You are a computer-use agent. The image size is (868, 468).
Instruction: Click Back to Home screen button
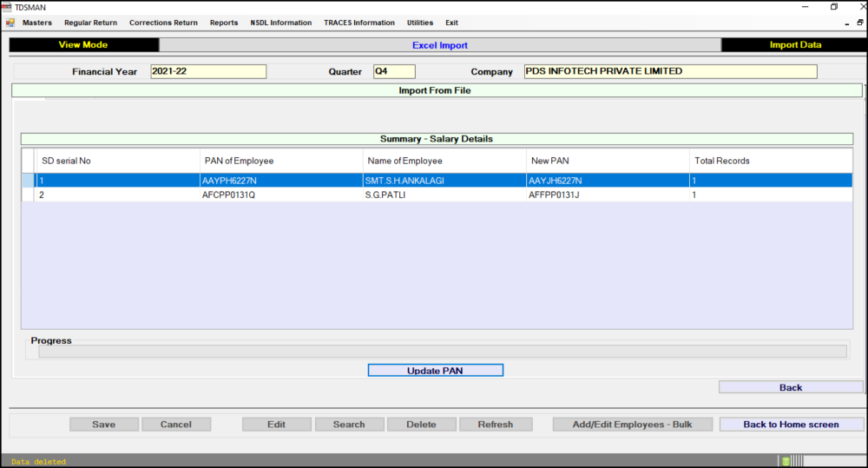791,425
